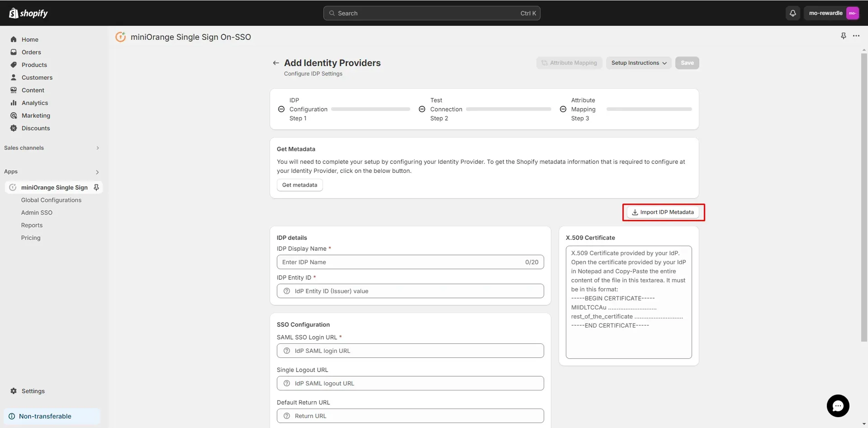Viewport: 868px width, 428px height.
Task: Focus the IDP Display Name field
Action: pos(410,262)
